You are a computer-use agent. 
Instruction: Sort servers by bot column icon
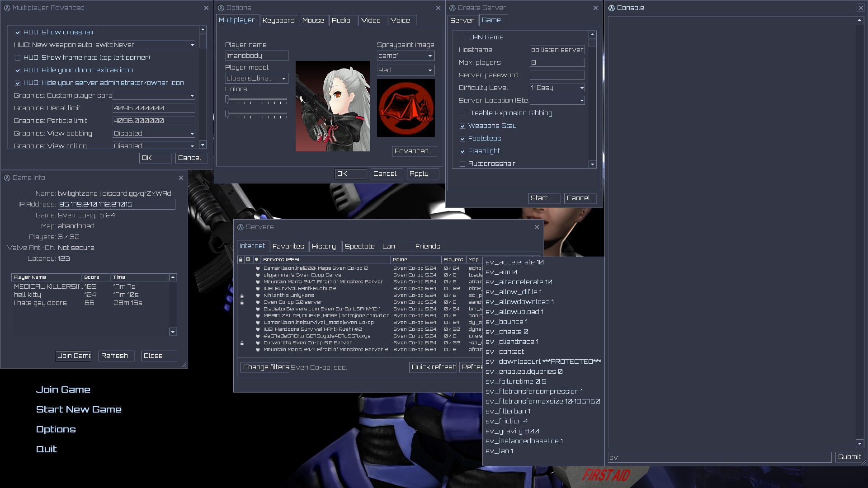point(248,260)
